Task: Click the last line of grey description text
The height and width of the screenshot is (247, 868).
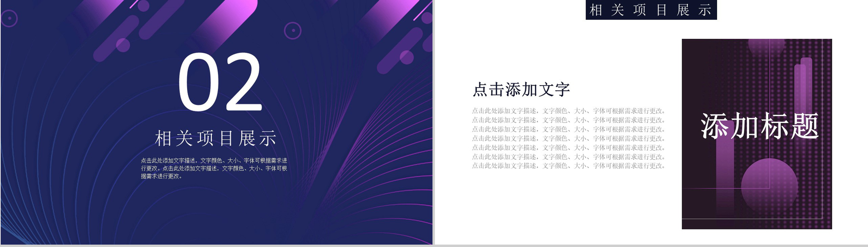Action: click(569, 166)
